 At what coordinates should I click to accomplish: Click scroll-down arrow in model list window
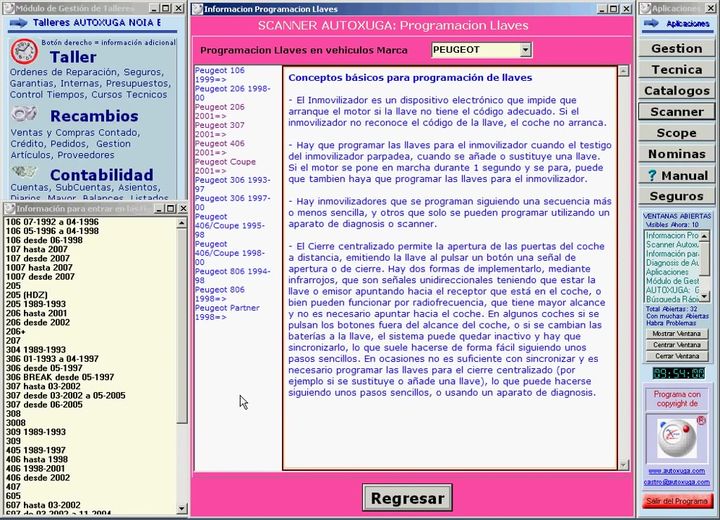click(181, 509)
